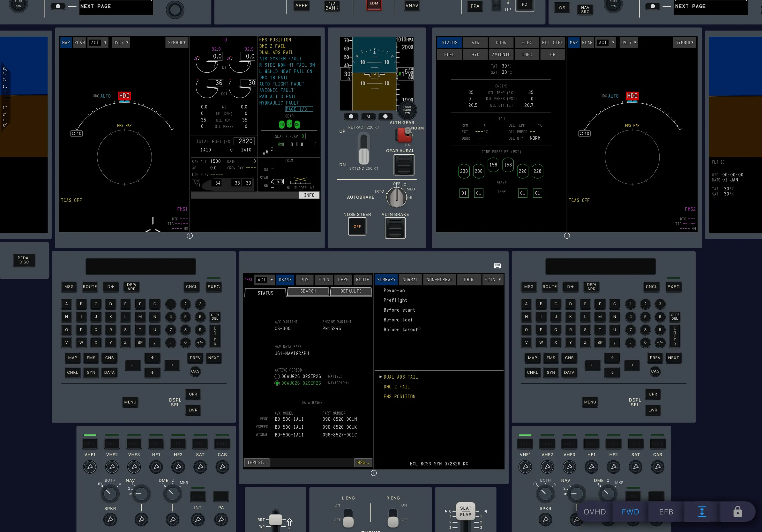762x532 pixels.
Task: Switch to EFB view
Action: pos(666,512)
